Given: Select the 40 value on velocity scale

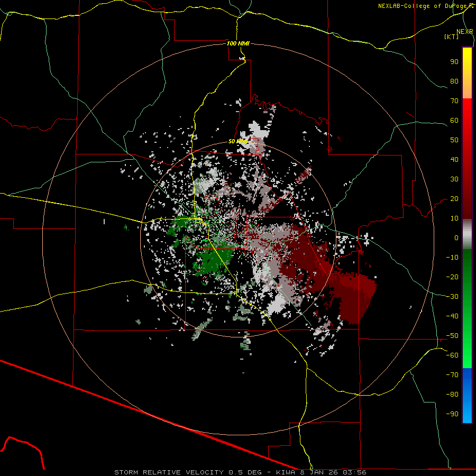Looking at the screenshot, I should click(x=454, y=160).
